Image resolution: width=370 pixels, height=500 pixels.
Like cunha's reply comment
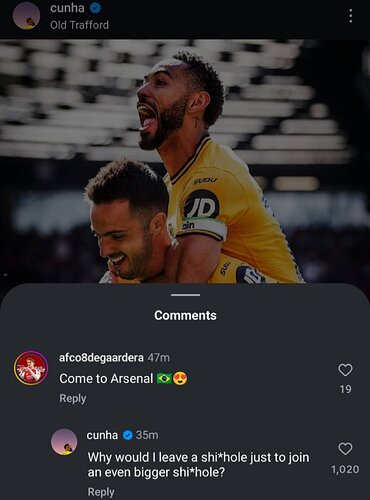point(345,449)
